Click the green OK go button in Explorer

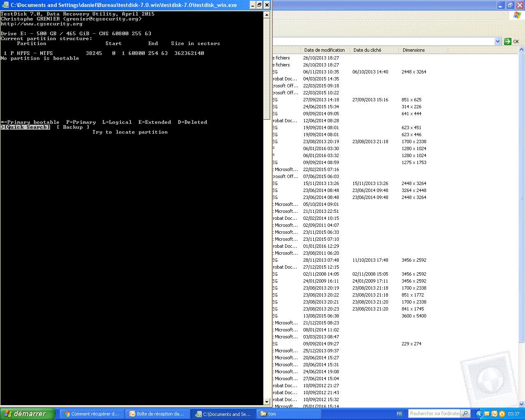click(x=511, y=41)
